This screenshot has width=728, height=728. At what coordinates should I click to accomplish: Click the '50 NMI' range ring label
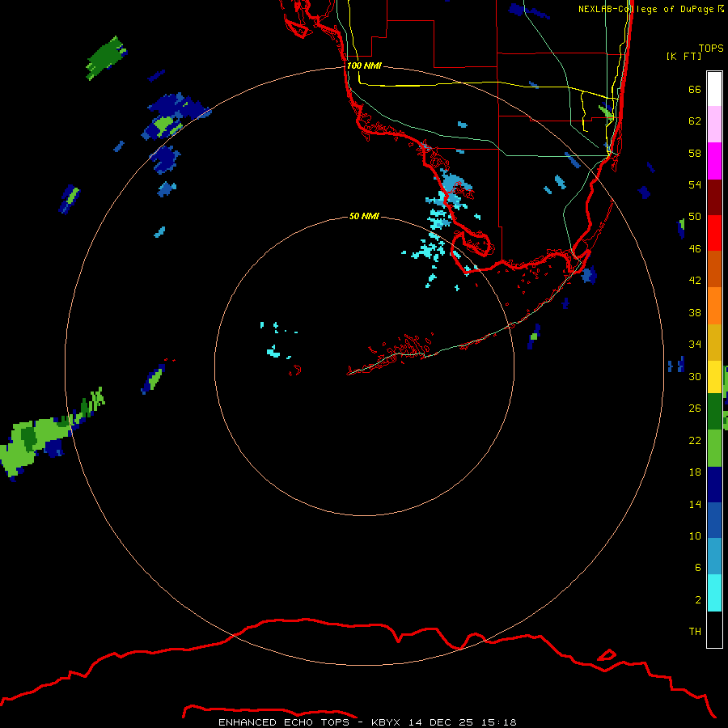[x=364, y=216]
